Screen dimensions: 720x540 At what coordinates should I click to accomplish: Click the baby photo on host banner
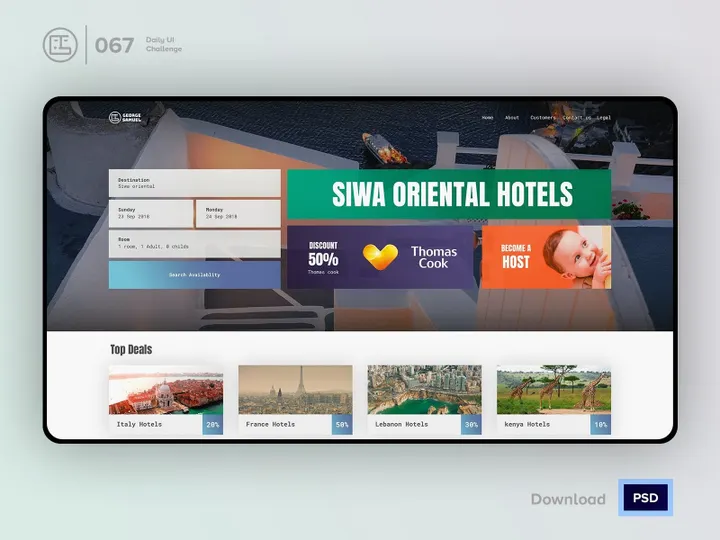577,257
